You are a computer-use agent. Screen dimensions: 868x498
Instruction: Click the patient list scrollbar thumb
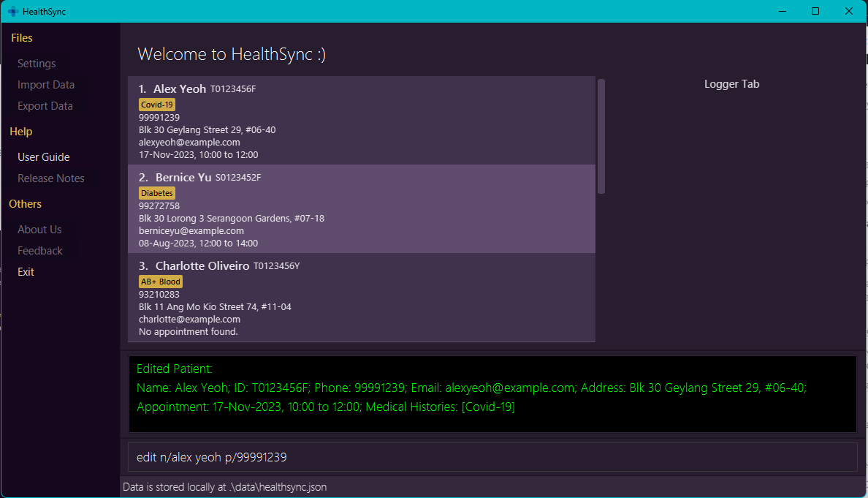point(601,136)
